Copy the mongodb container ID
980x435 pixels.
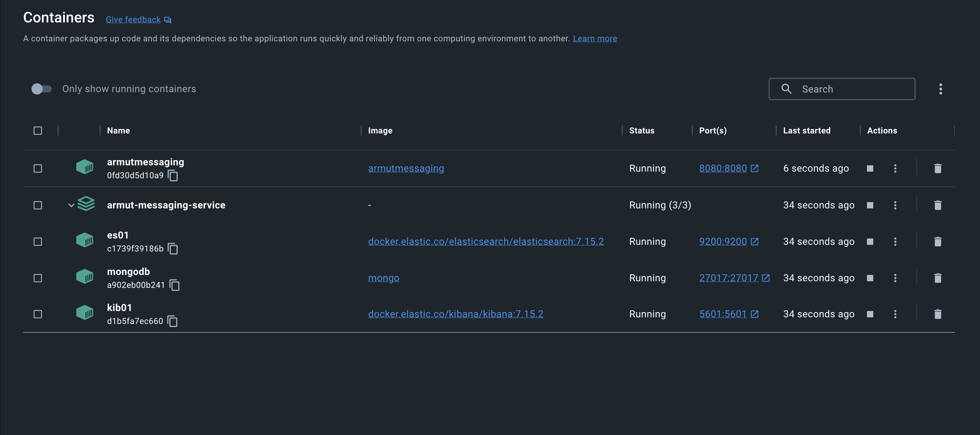click(x=175, y=286)
